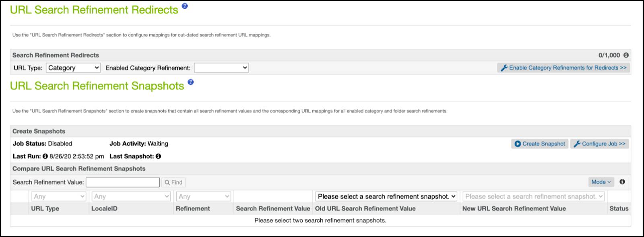Focus the Search Refinement Value field
The height and width of the screenshot is (237, 644).
tap(123, 182)
